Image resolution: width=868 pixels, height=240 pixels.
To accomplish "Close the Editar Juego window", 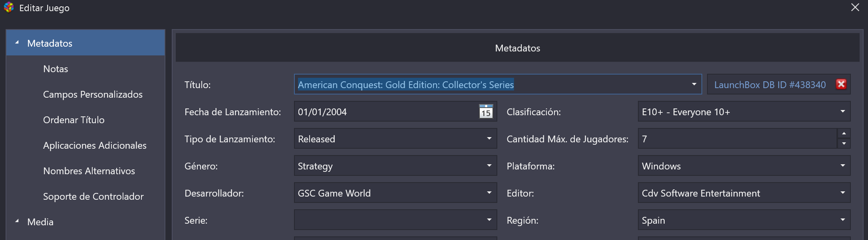I will [x=855, y=8].
